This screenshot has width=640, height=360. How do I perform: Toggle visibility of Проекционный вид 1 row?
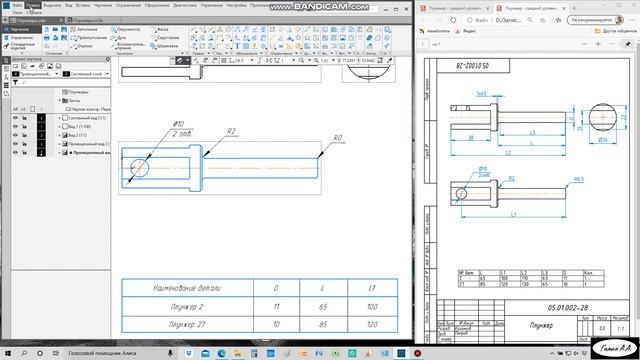pos(16,144)
